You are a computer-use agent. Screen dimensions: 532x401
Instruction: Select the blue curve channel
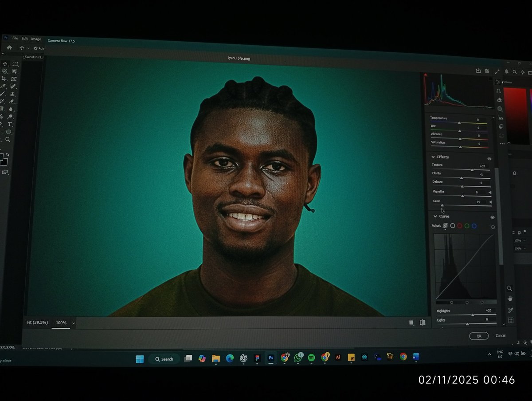(474, 226)
